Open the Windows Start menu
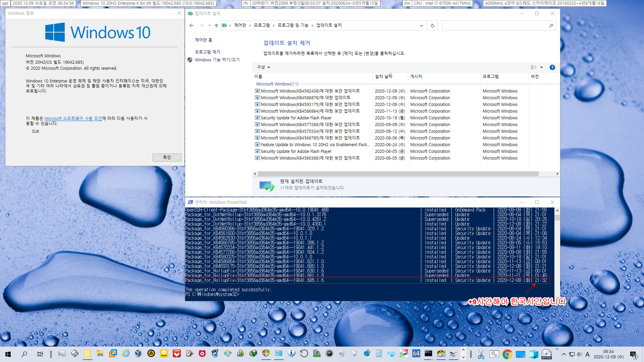644x362 pixels. click(x=8, y=354)
